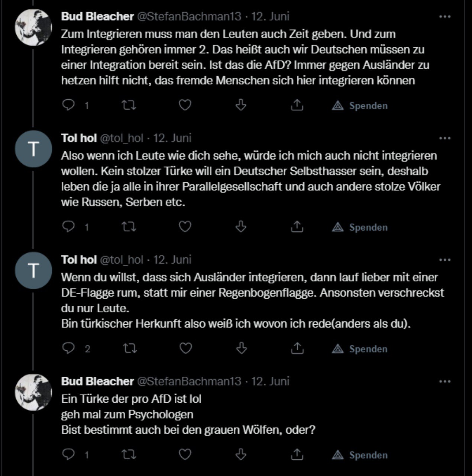Reply to Bud Bleacher's first tweet
472x476 pixels.
coord(68,106)
